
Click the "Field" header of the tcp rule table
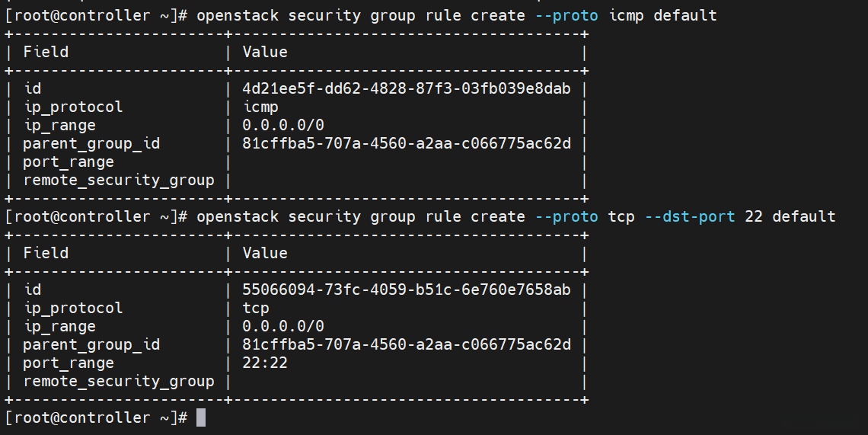tap(46, 253)
